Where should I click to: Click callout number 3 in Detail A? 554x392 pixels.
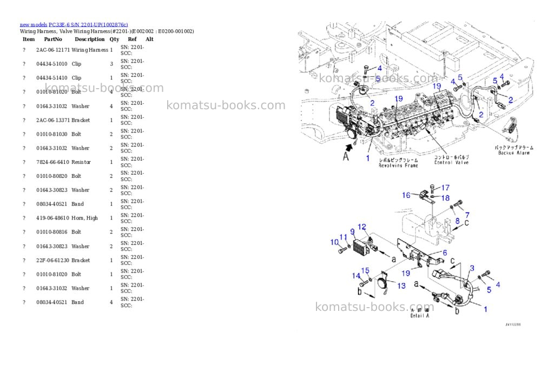pos(472,268)
